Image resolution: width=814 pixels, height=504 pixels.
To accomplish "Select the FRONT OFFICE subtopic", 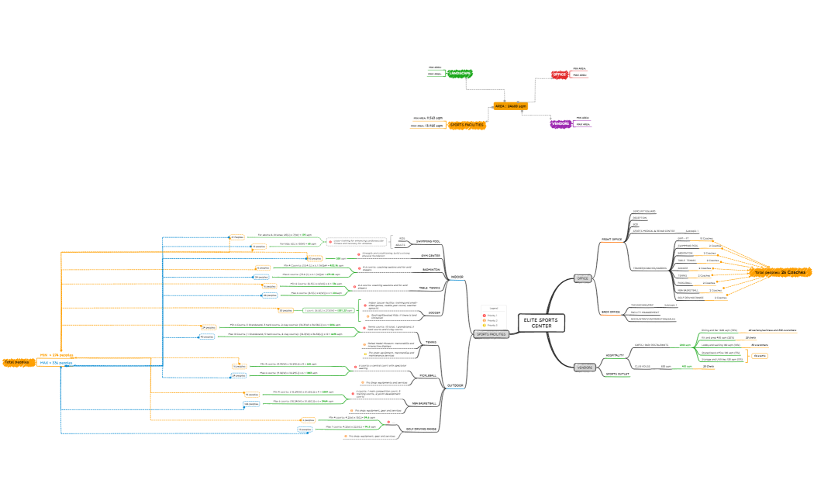I will click(x=612, y=240).
